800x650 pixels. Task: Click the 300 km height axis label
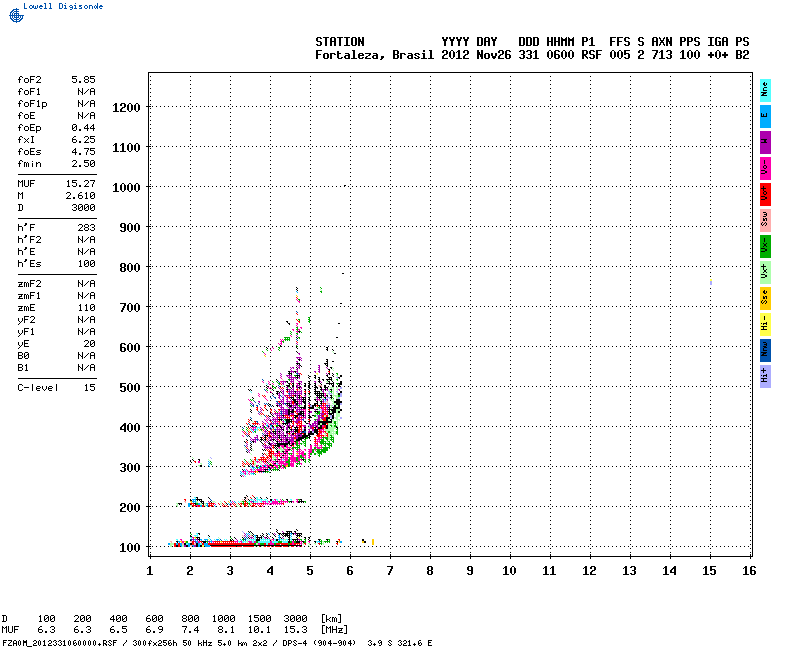(130, 468)
